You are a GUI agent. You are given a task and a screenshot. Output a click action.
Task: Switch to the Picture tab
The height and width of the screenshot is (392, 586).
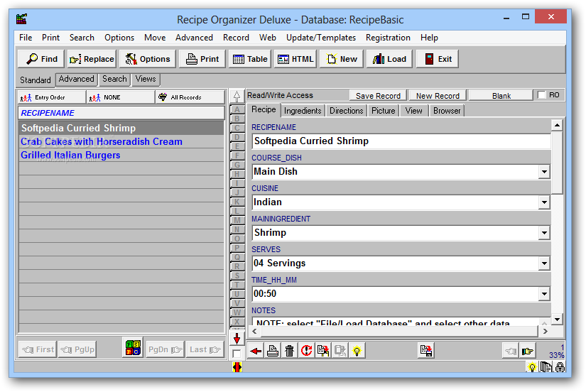click(383, 111)
